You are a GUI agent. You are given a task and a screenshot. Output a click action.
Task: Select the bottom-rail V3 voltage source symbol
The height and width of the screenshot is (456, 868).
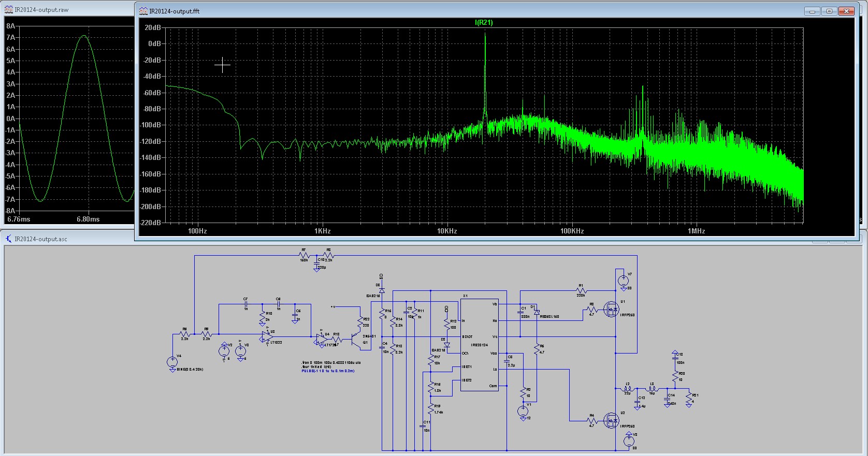(628, 440)
